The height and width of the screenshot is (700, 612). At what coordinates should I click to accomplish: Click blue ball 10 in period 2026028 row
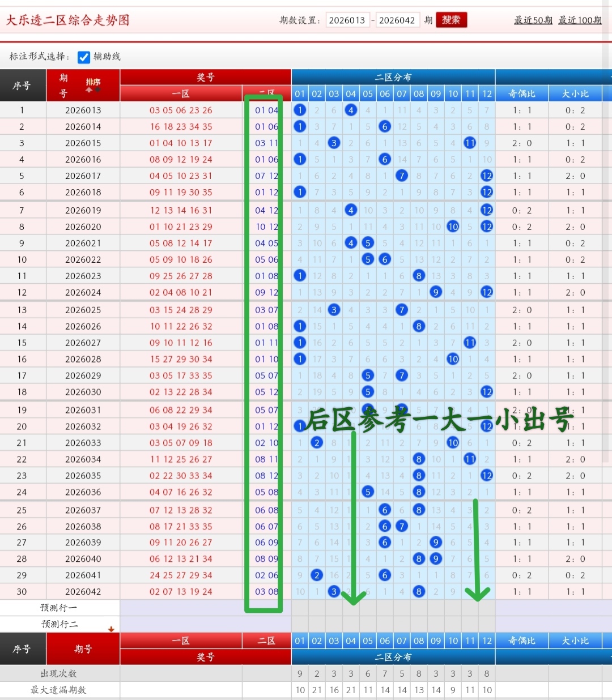point(453,359)
